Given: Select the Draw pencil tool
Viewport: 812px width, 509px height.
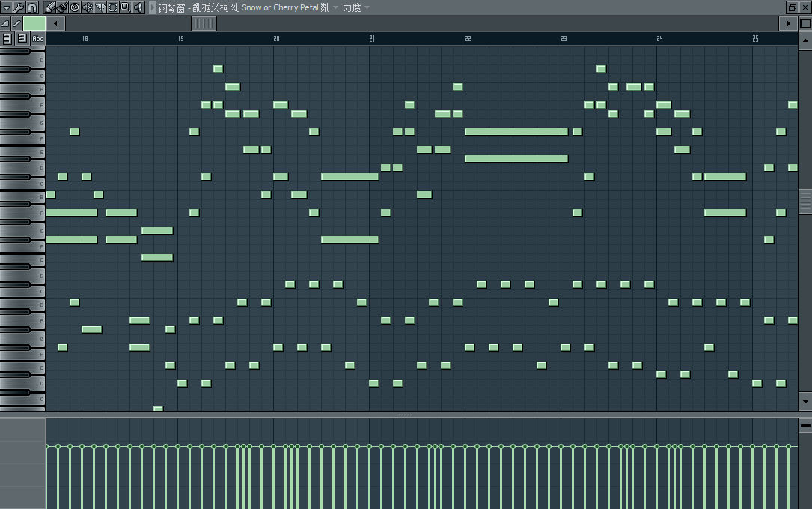Looking at the screenshot, I should pos(50,7).
